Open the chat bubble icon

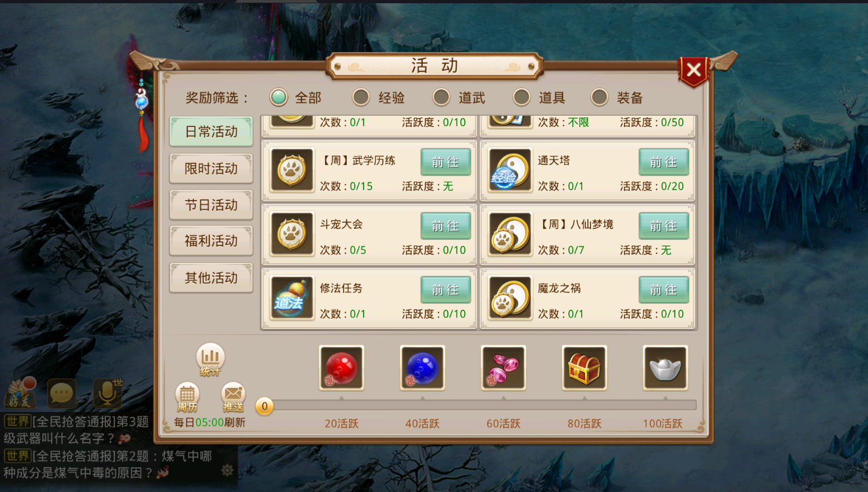tap(62, 393)
